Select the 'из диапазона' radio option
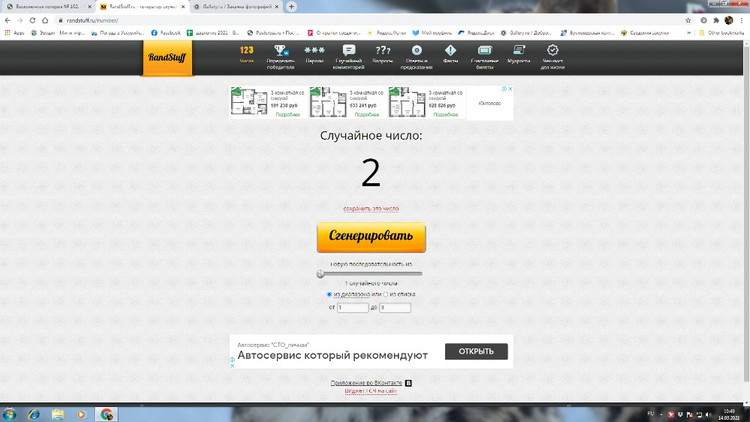The image size is (750, 422). [330, 295]
